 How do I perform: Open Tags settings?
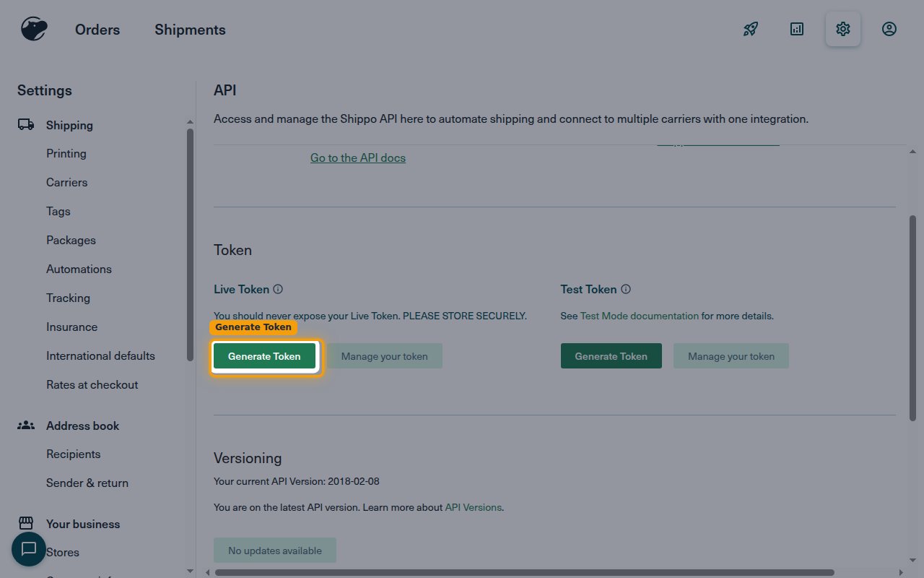click(58, 211)
